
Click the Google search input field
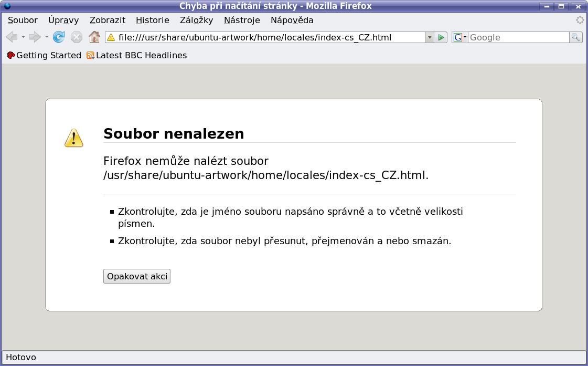[x=519, y=37]
